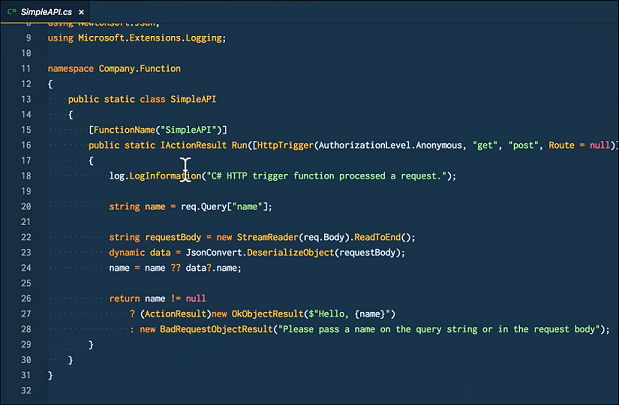Screen dimensions: 619x405
Task: Click the HttpTrigger attribute keyword
Action: 284,145
